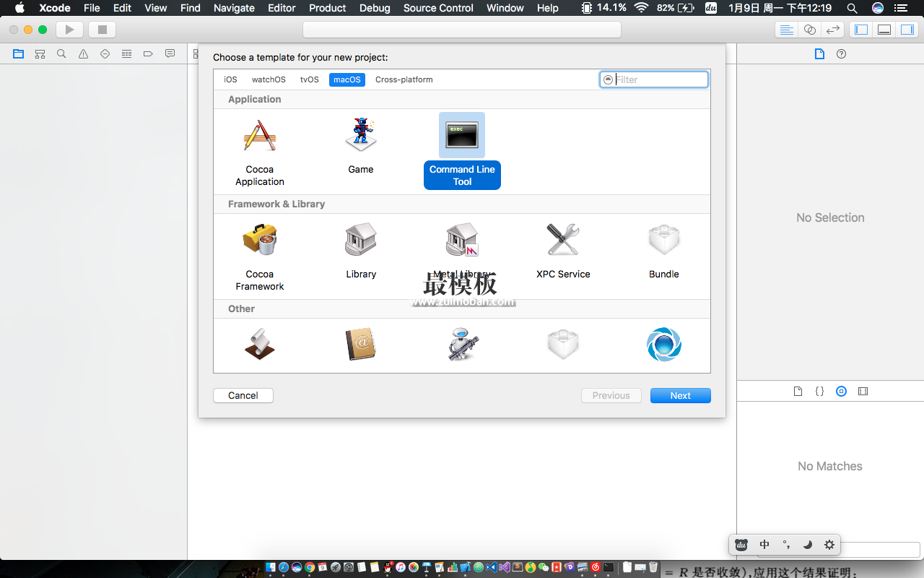924x578 pixels.
Task: Choose the Address Book plug-in template
Action: tap(361, 345)
